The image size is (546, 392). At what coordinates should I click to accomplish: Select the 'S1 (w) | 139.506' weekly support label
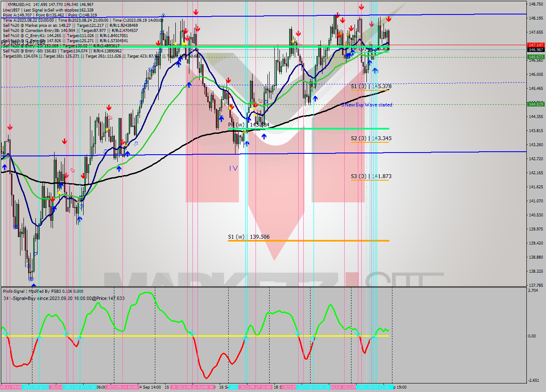coord(249,237)
